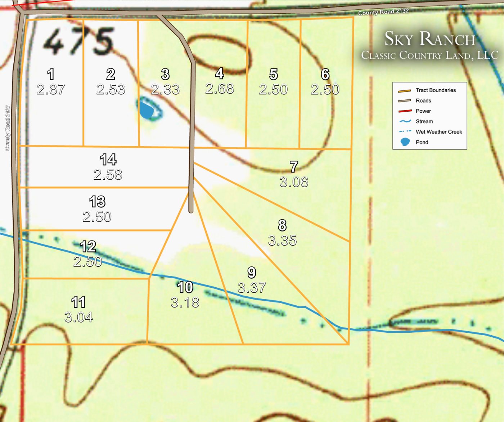504x422 pixels.
Task: Click tract number 4 label
Action: click(220, 73)
